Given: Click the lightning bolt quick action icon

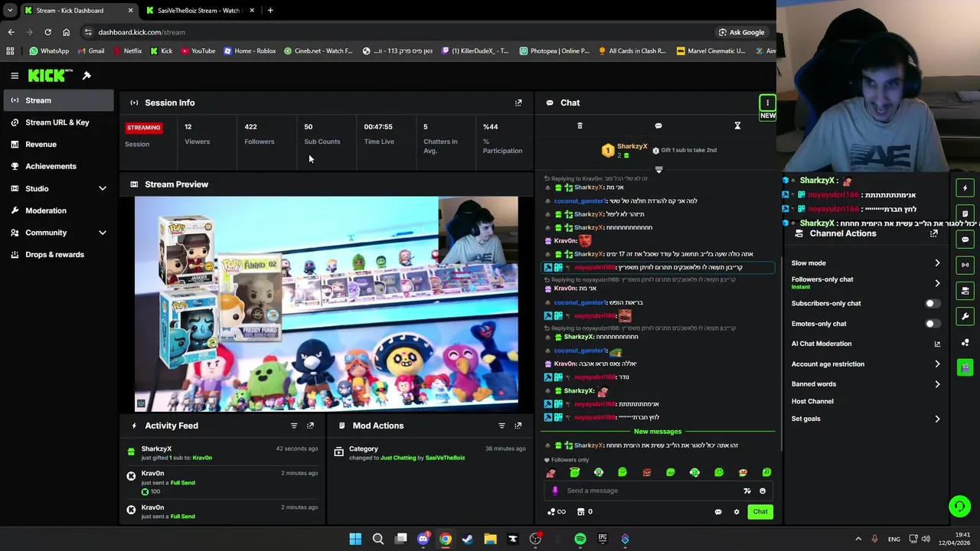Looking at the screenshot, I should pyautogui.click(x=965, y=187).
